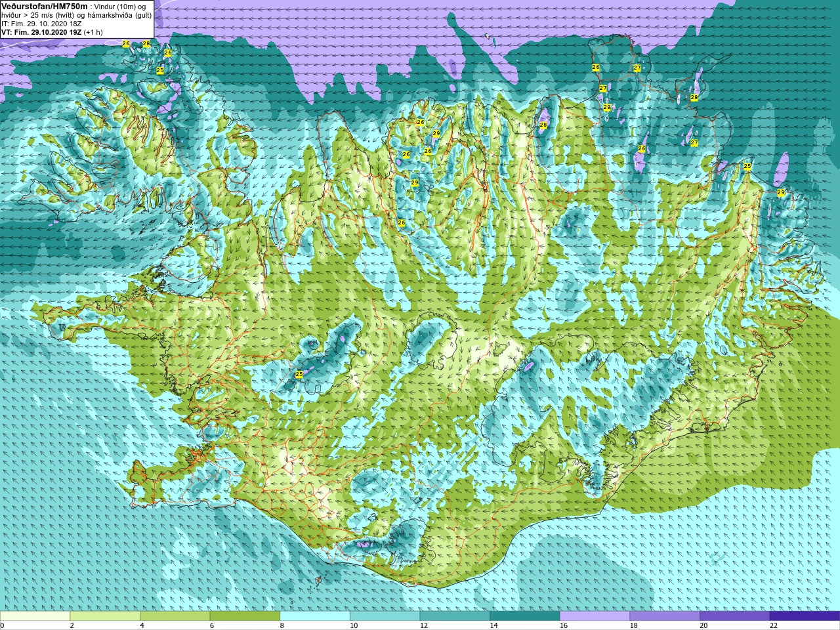Click the pale yellow 0–2 m/s legend swatch
840x630 pixels.
(35, 616)
